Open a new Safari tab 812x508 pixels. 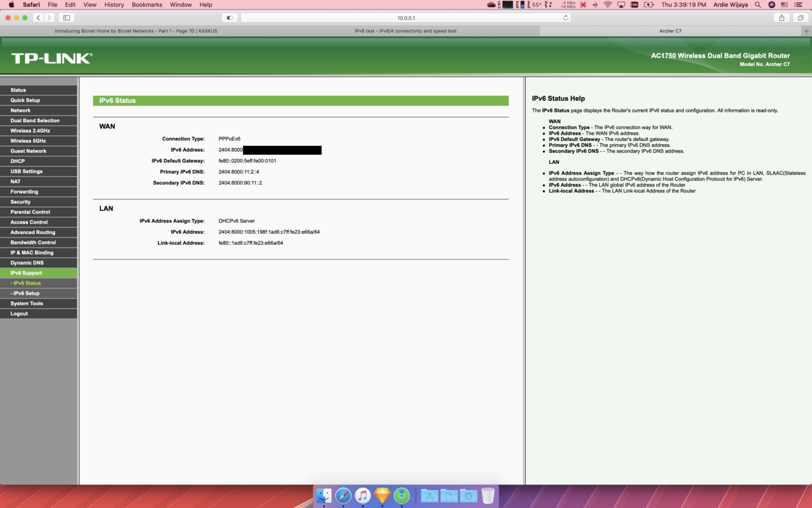click(806, 30)
